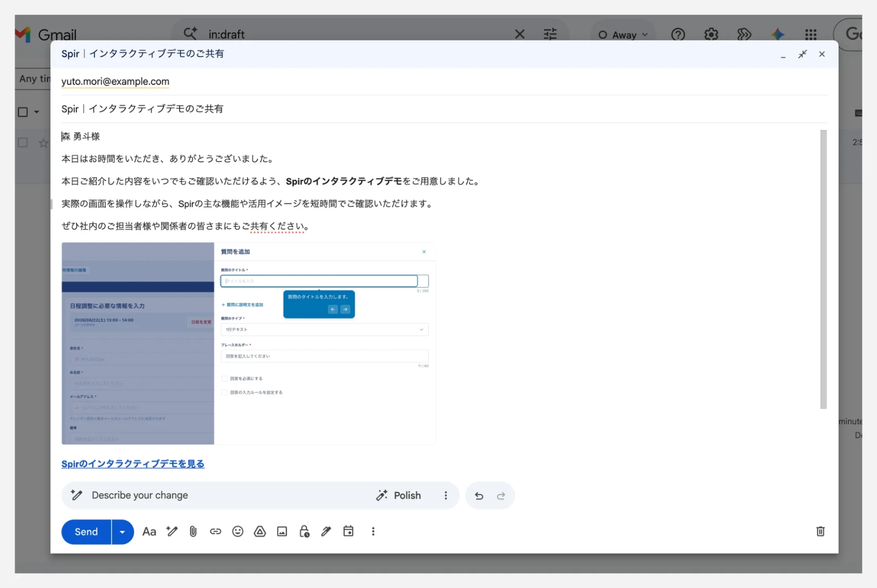Clear the in:draft search query
This screenshot has height=588, width=877.
click(519, 34)
